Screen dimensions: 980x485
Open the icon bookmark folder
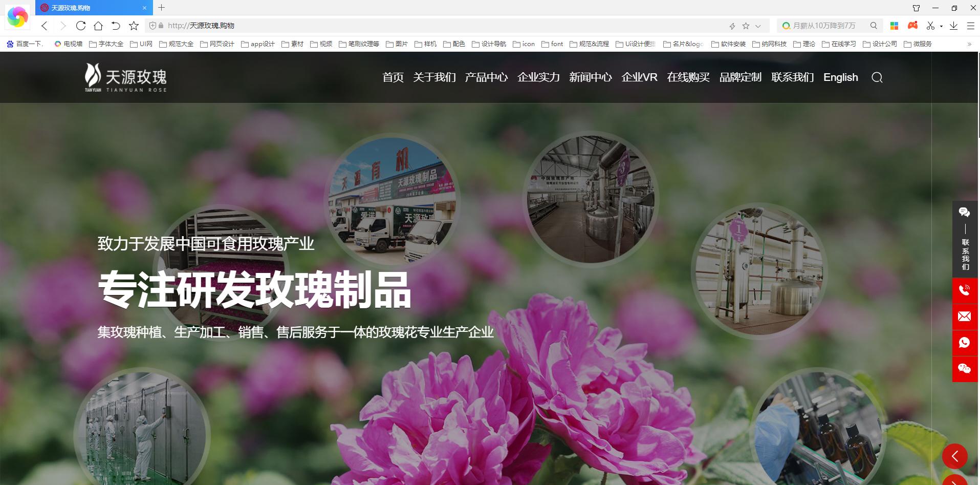click(x=524, y=44)
